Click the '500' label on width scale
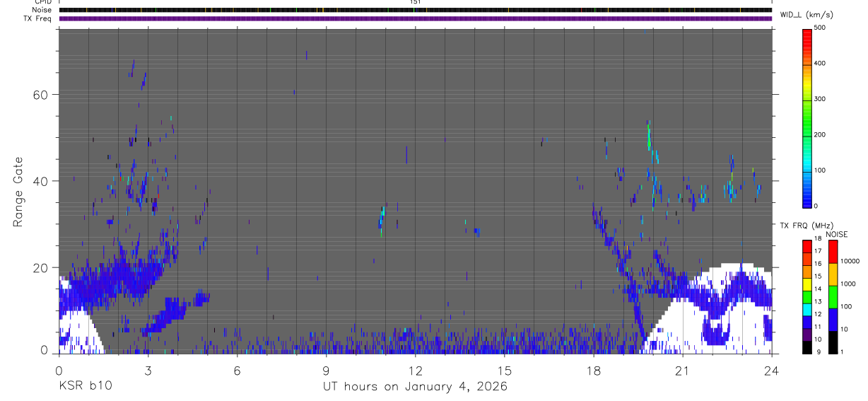 820,28
